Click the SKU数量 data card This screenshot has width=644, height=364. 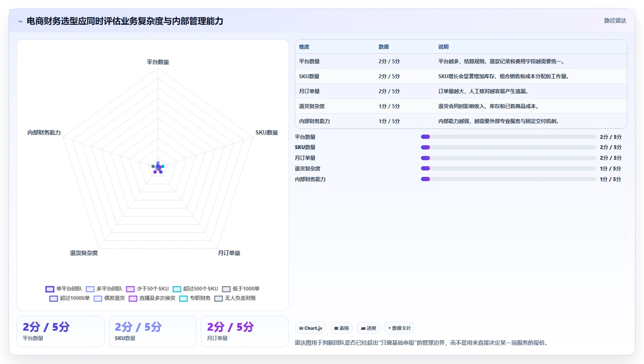coord(153,331)
